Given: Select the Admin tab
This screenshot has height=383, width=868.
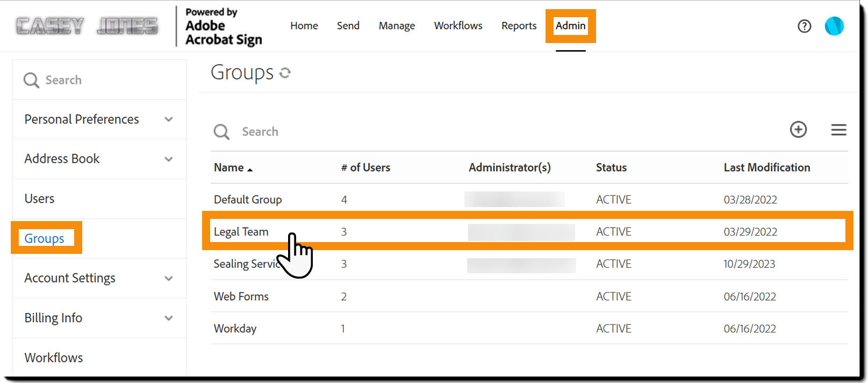Looking at the screenshot, I should [x=571, y=26].
